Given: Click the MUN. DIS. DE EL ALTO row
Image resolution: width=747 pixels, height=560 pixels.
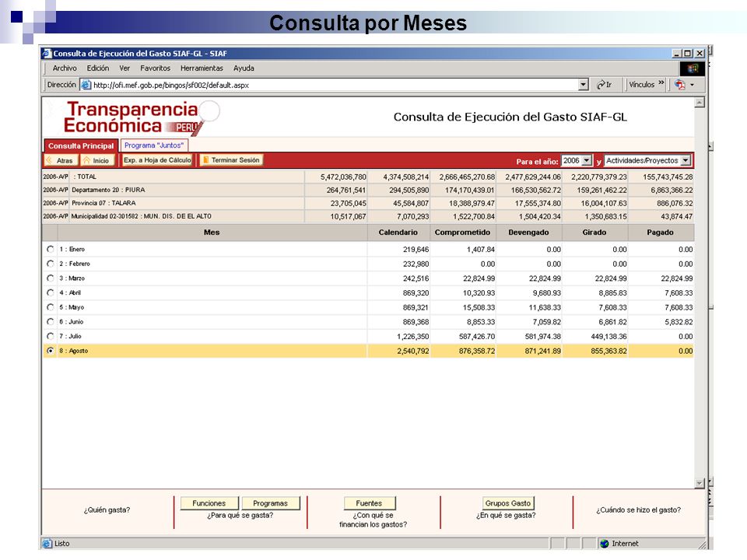Looking at the screenshot, I should click(x=368, y=216).
